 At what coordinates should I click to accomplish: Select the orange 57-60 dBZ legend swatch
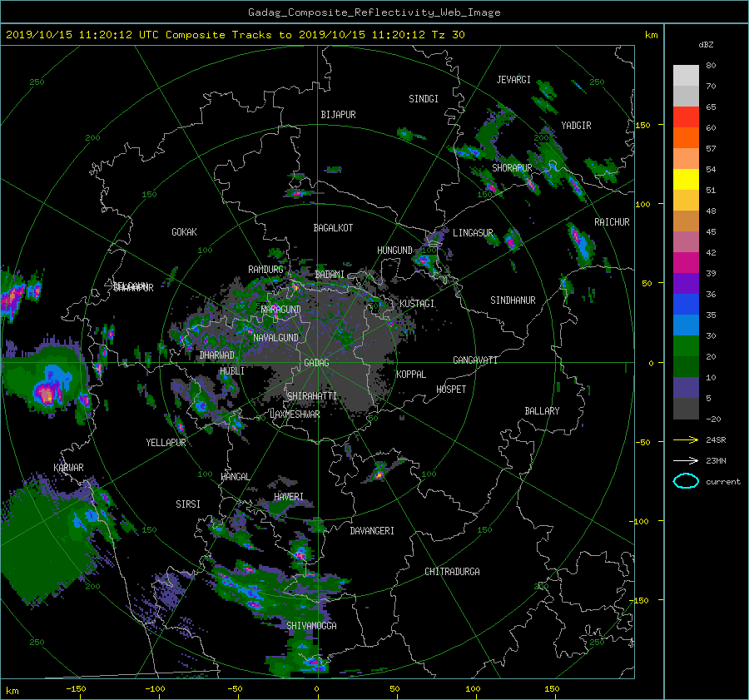point(686,138)
